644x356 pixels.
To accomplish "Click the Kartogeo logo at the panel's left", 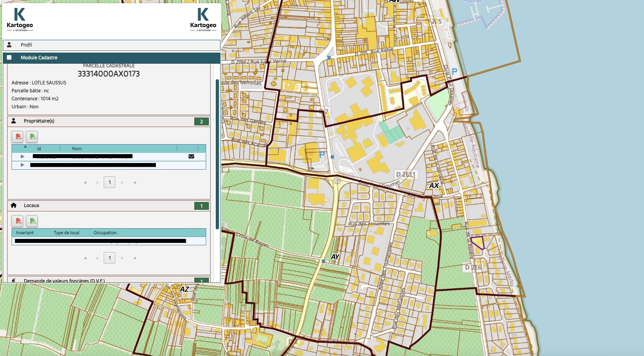I will 20,20.
